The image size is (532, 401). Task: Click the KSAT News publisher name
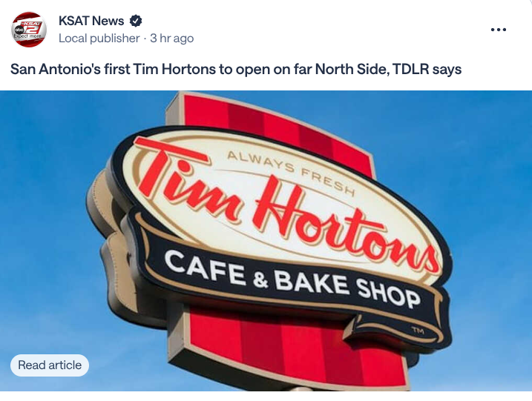[x=91, y=21]
